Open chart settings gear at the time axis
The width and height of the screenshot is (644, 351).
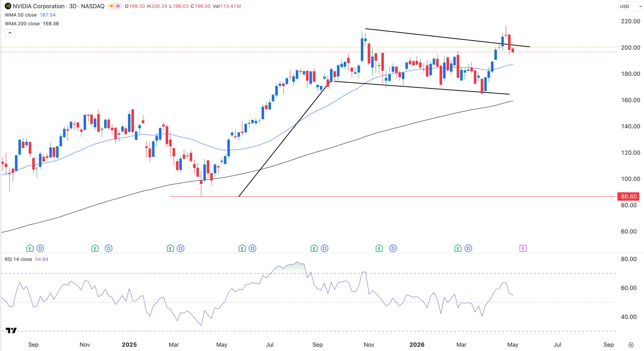click(x=631, y=345)
